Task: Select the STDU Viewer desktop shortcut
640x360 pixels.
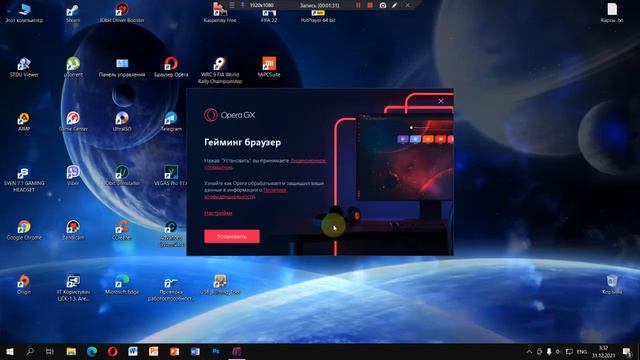Action: pos(24,67)
